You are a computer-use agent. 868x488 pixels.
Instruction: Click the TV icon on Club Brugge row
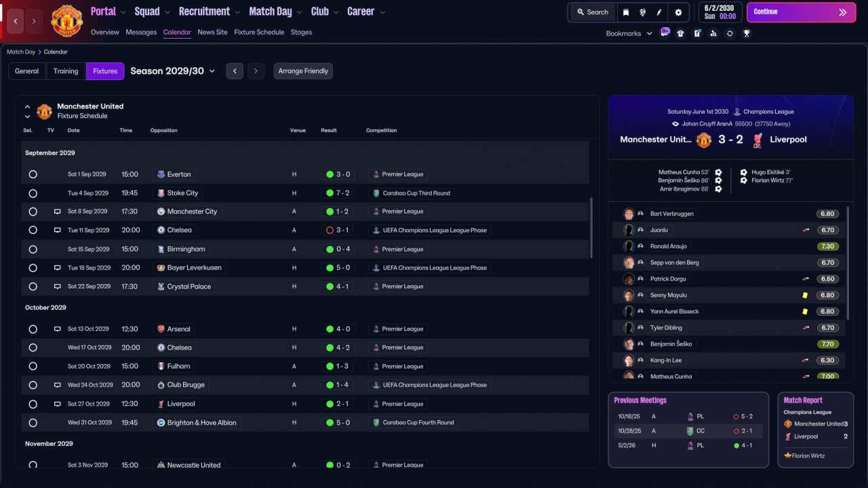(58, 385)
